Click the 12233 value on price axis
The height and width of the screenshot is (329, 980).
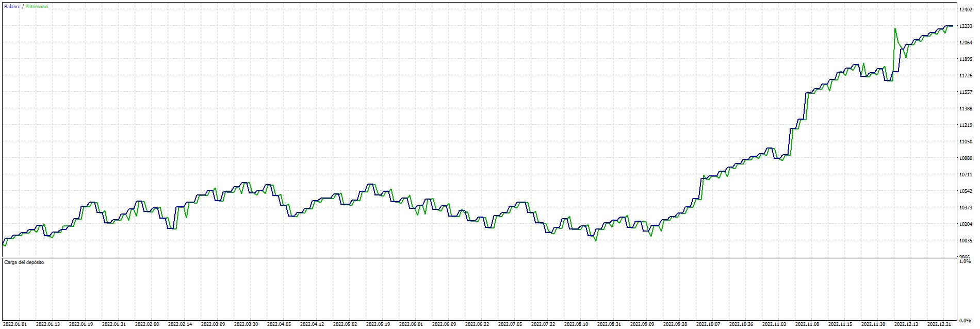(966, 26)
